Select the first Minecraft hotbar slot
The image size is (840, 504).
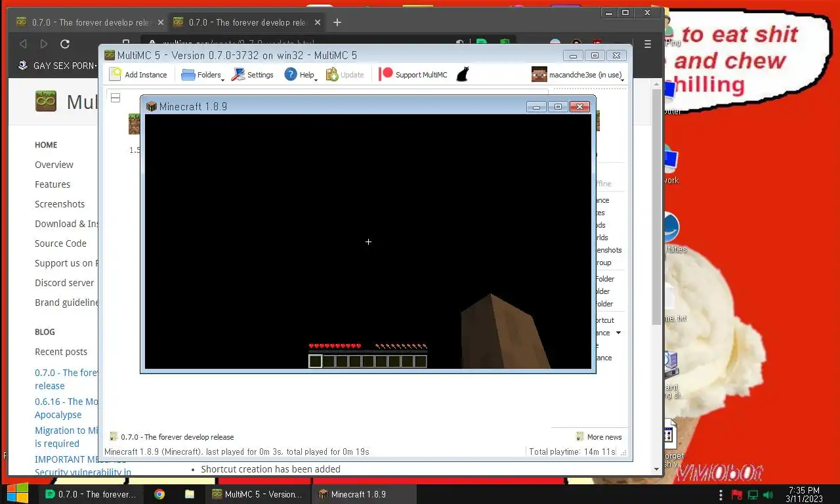coord(316,362)
